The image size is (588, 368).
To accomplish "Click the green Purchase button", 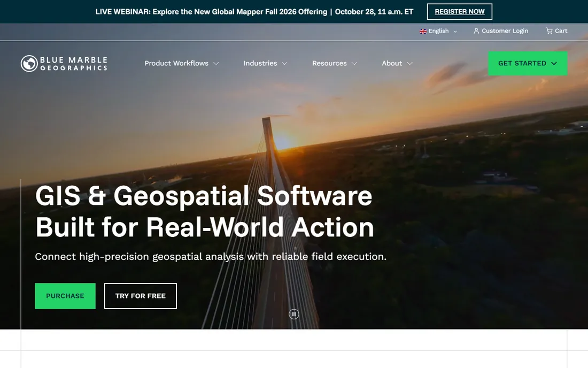I will (x=65, y=296).
